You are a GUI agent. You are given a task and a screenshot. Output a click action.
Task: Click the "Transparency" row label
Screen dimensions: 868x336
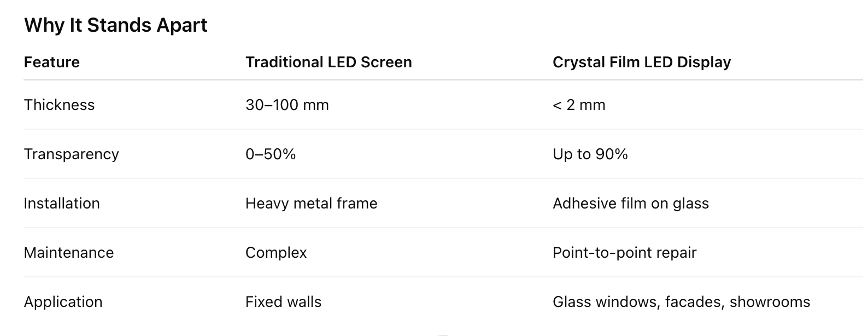click(71, 154)
